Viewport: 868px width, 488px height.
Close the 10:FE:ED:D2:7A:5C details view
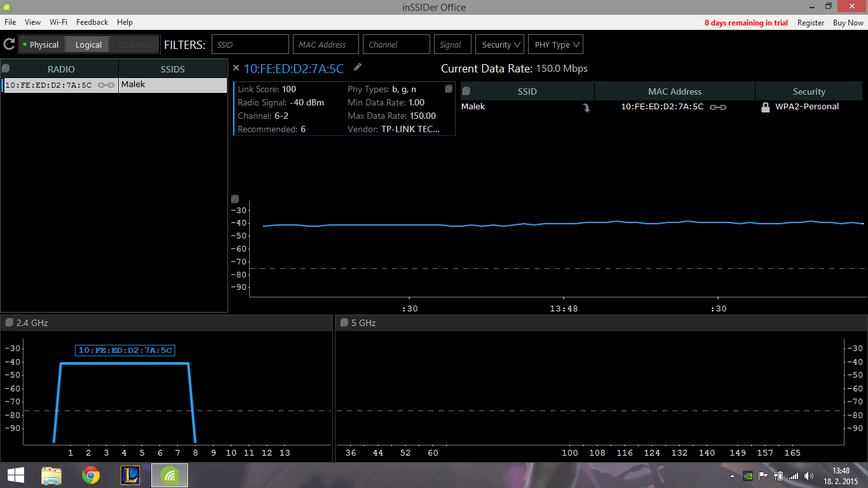click(x=236, y=68)
